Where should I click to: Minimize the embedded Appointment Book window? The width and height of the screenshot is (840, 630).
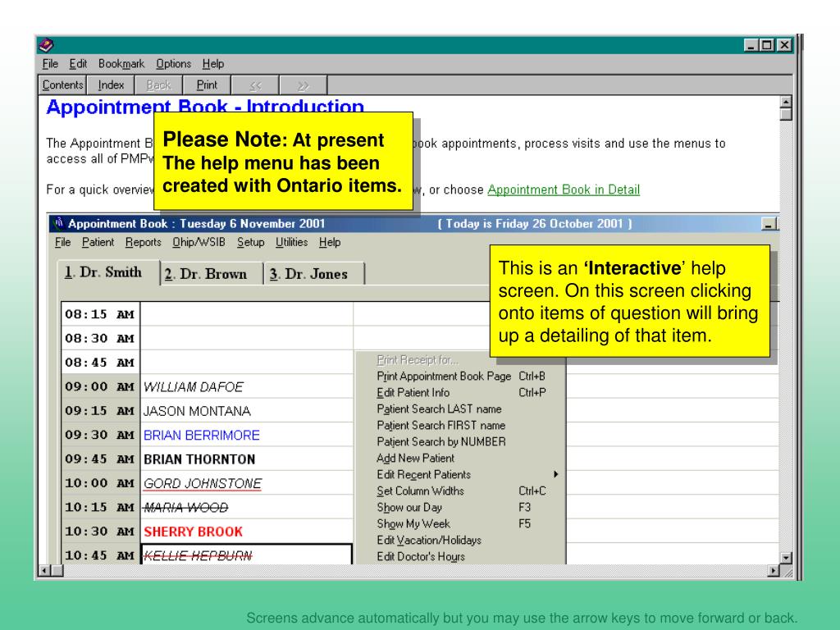click(x=769, y=224)
